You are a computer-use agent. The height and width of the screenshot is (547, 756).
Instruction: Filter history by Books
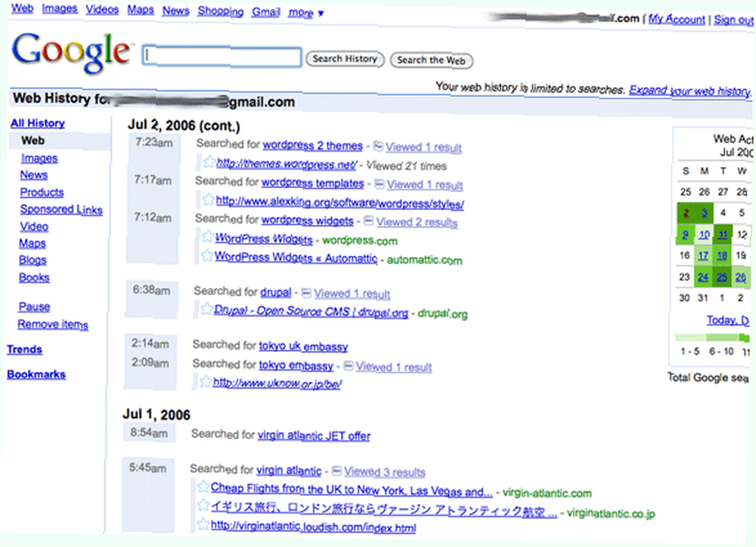pos(34,277)
